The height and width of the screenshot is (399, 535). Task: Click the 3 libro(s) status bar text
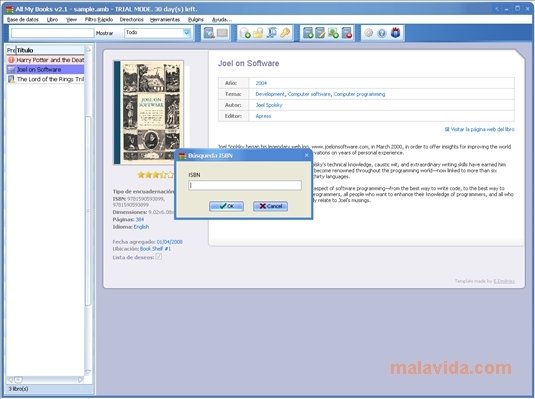pos(18,389)
